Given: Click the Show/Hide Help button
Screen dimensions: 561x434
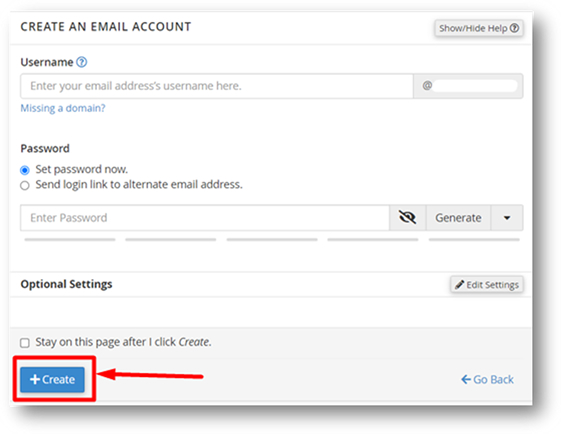Looking at the screenshot, I should pyautogui.click(x=479, y=28).
